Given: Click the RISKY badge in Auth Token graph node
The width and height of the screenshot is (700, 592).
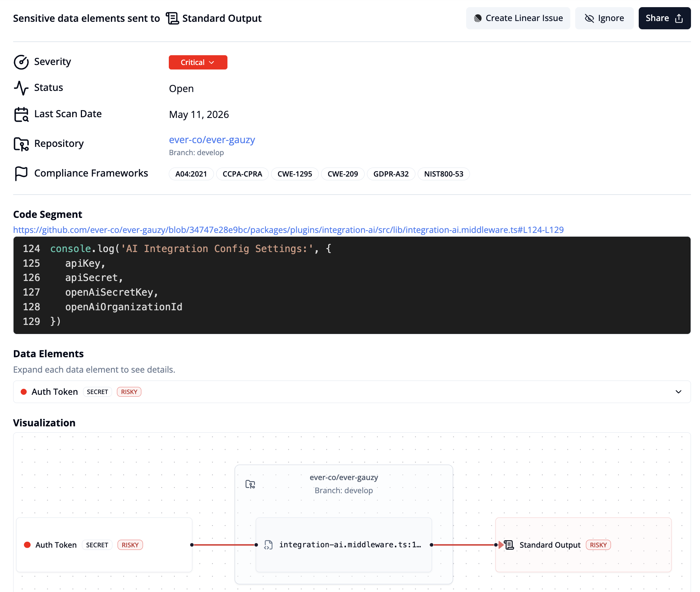Looking at the screenshot, I should pyautogui.click(x=130, y=545).
